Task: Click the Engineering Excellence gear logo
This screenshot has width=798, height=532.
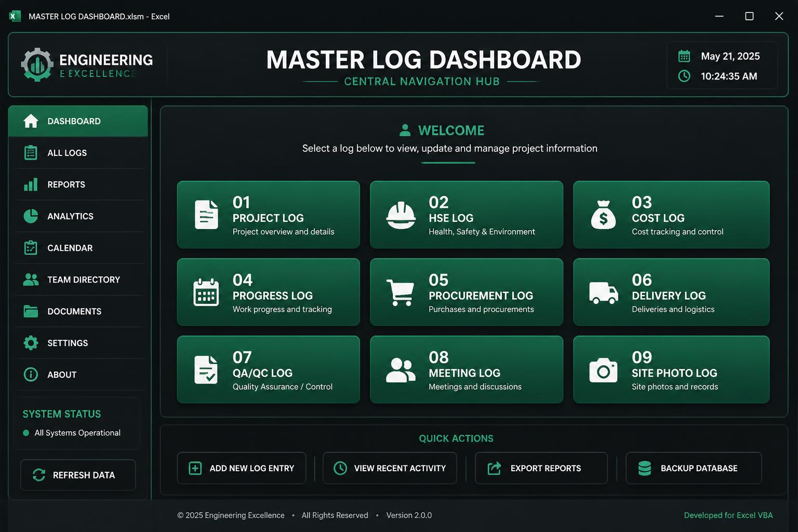Action: (x=37, y=64)
